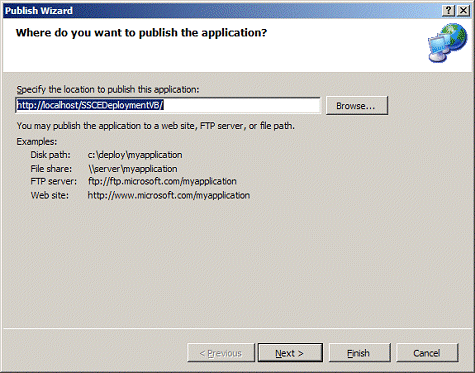Cancel the Publish Wizard

pyautogui.click(x=427, y=353)
